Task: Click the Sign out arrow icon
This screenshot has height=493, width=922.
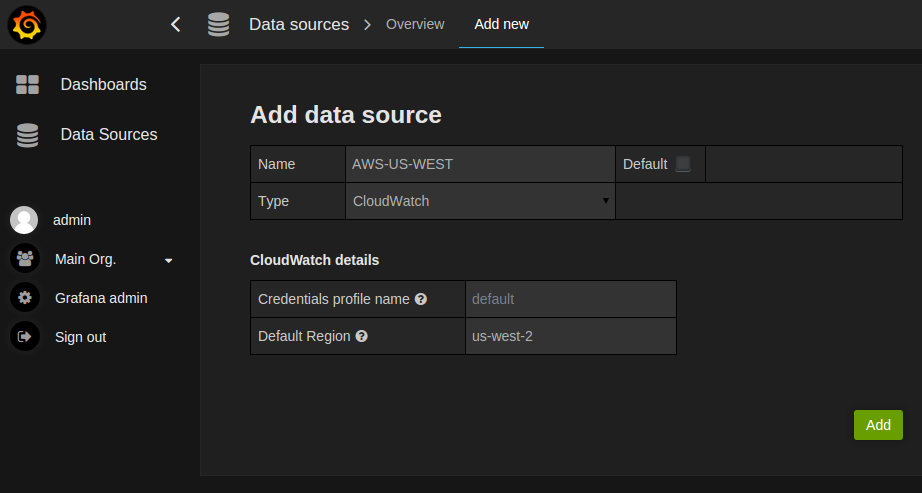Action: pyautogui.click(x=24, y=337)
